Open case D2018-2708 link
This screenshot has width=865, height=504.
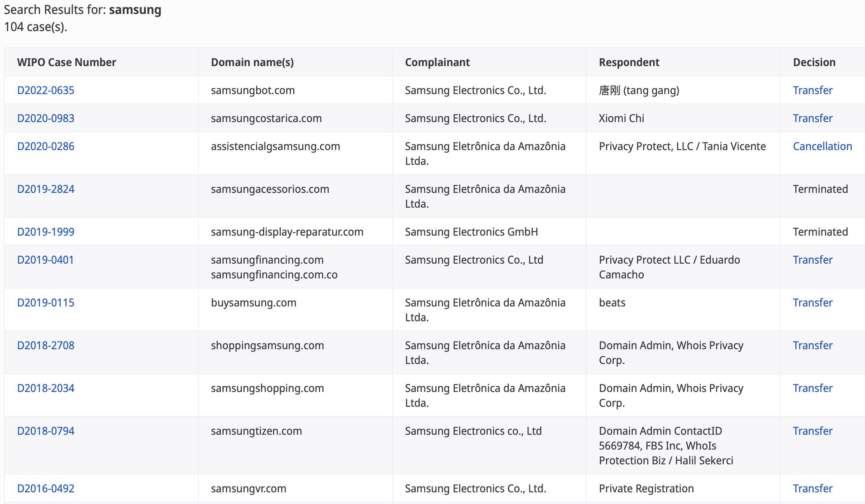[46, 345]
